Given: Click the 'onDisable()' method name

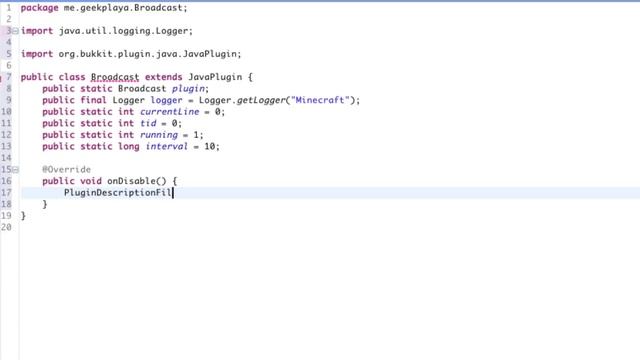Looking at the screenshot, I should point(137,181).
